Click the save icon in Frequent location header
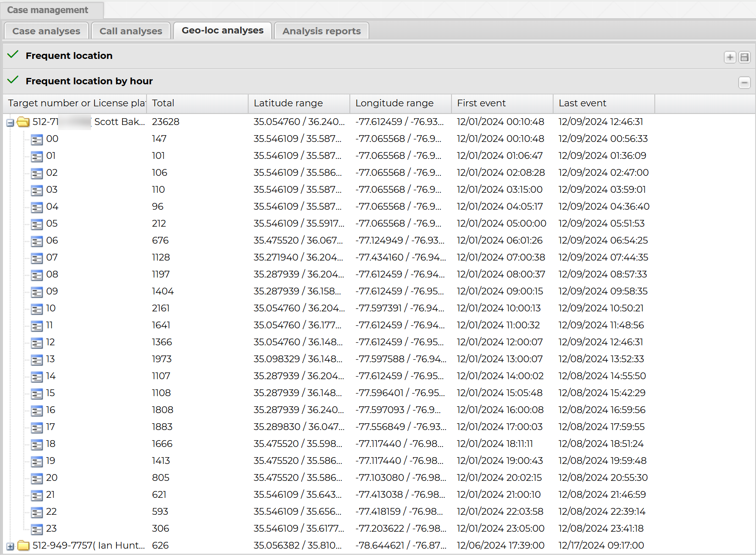Viewport: 756px width, 555px height. pos(744,57)
